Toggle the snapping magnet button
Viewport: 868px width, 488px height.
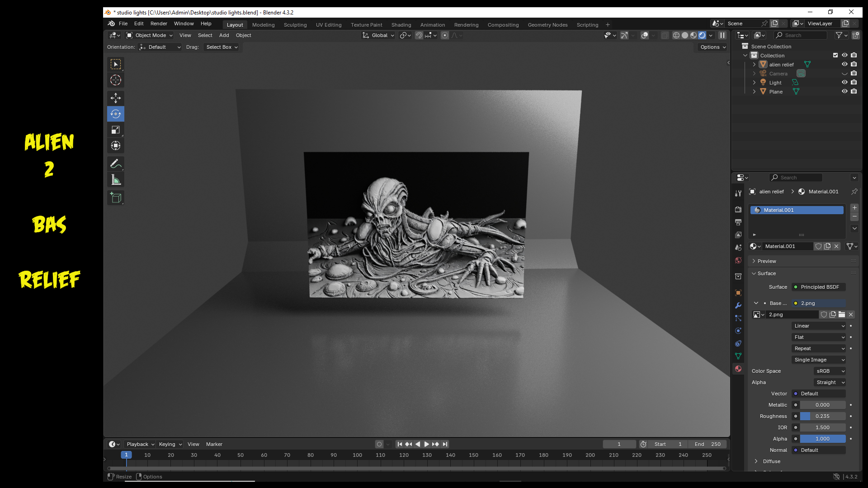419,35
